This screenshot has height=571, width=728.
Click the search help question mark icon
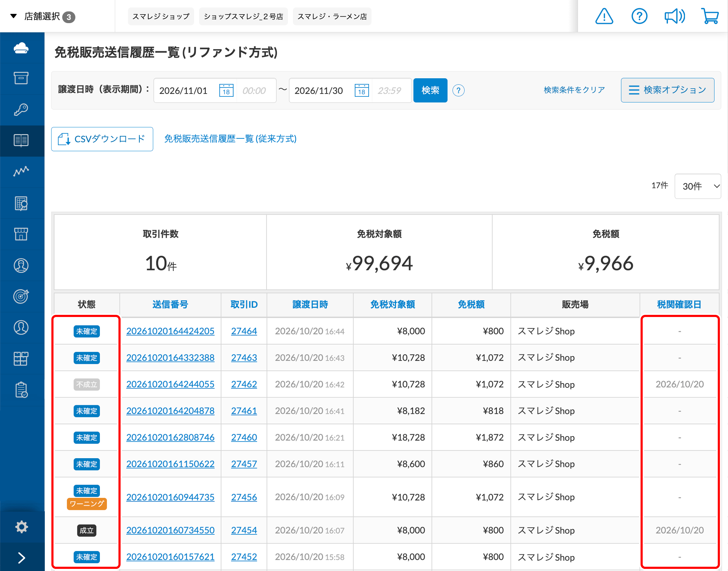[459, 91]
